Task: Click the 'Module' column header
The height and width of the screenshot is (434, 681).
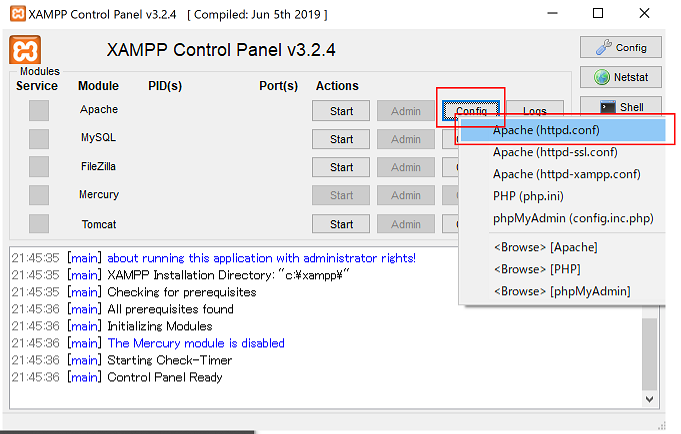Action: coord(98,86)
